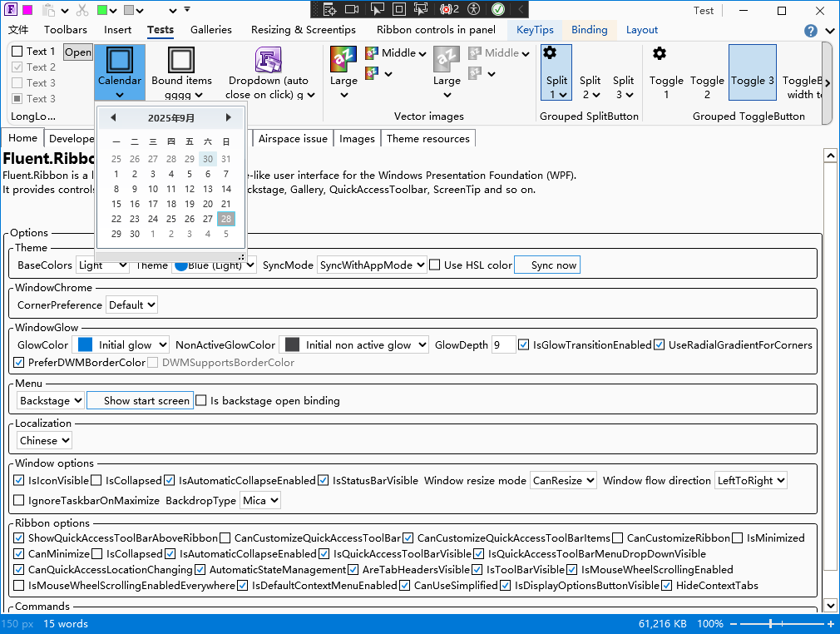Viewport: 840px width, 634px height.
Task: Click the colored Large vector image button
Action: (343, 59)
